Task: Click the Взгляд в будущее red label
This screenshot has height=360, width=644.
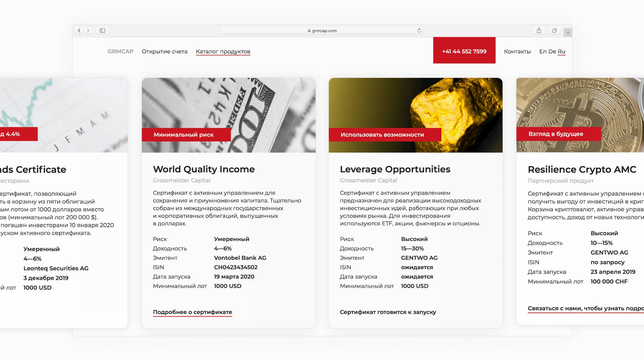Action: [x=559, y=134]
